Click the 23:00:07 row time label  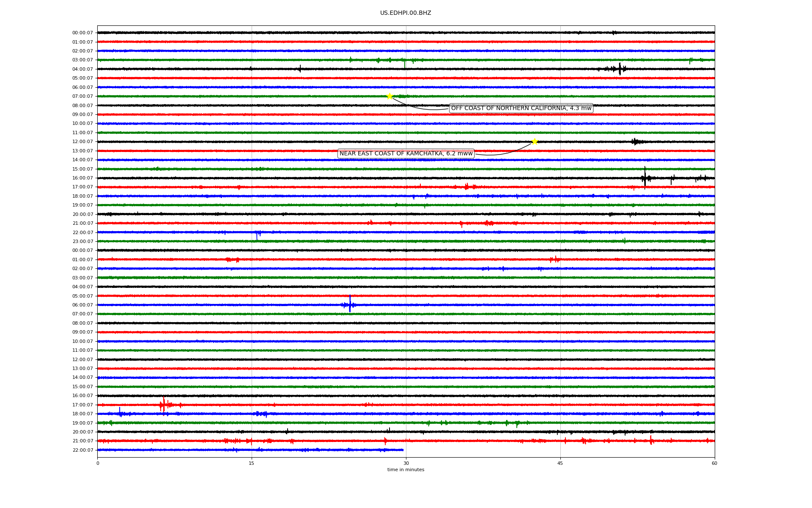point(82,242)
